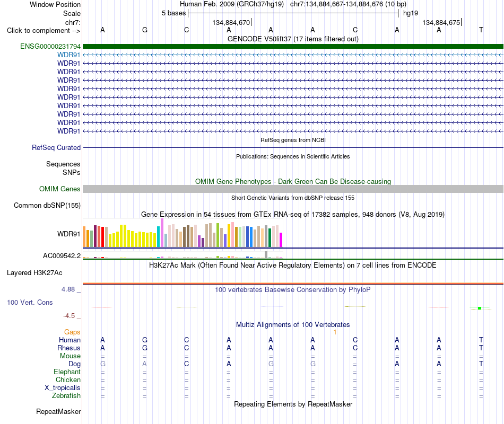Click the orange H3K27Ac signal line
Viewport: 504px width, 424px height.
[x=293, y=284]
